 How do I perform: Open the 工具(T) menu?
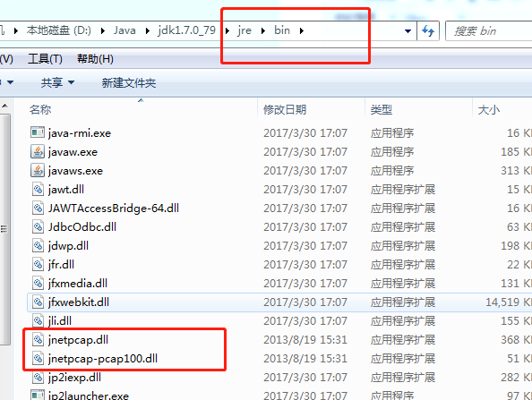pyautogui.click(x=45, y=59)
